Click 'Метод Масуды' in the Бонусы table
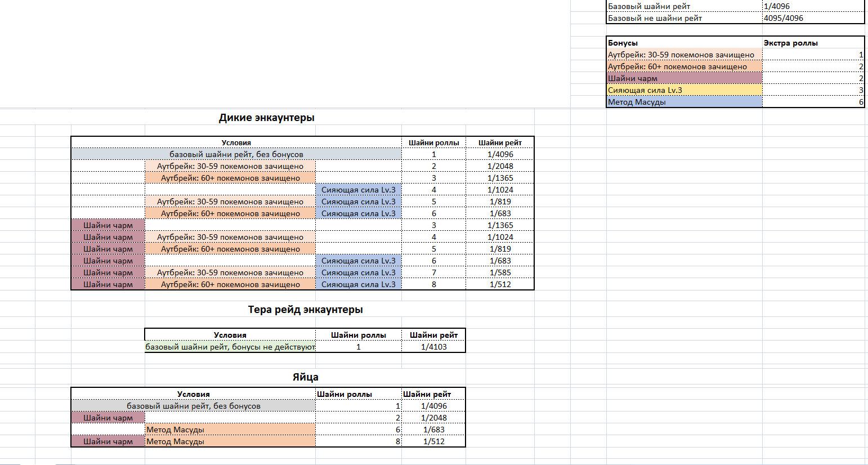This screenshot has height=465, width=868. [684, 102]
